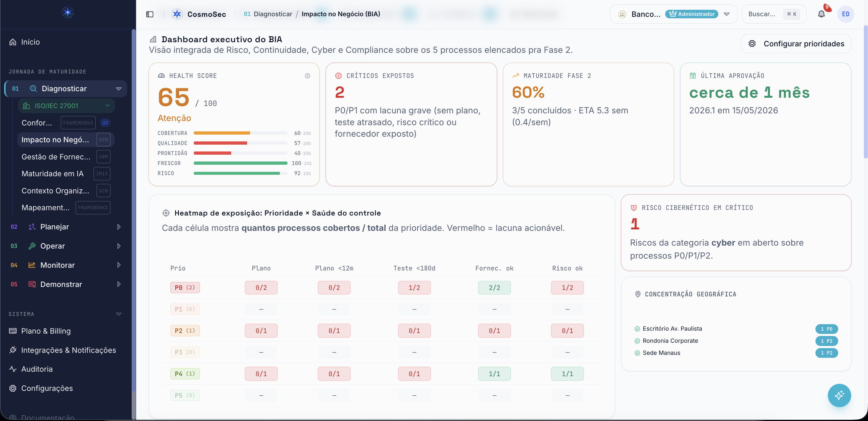Click the Diagnosticar magnifier icon
The height and width of the screenshot is (421, 868).
33,89
